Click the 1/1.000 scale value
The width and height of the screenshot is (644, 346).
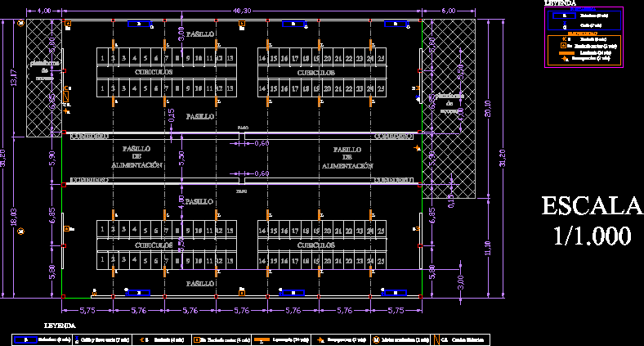click(x=592, y=236)
